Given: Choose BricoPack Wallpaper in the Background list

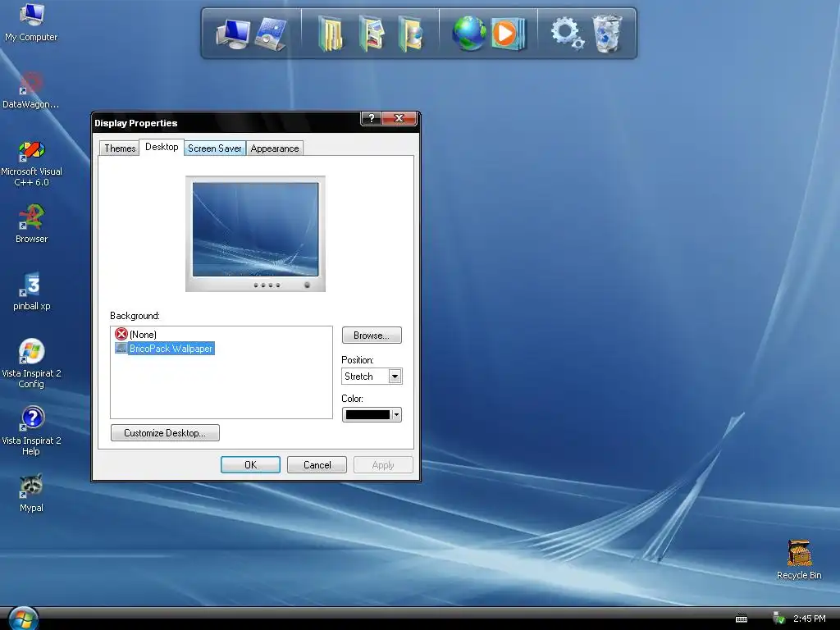Looking at the screenshot, I should (x=164, y=348).
